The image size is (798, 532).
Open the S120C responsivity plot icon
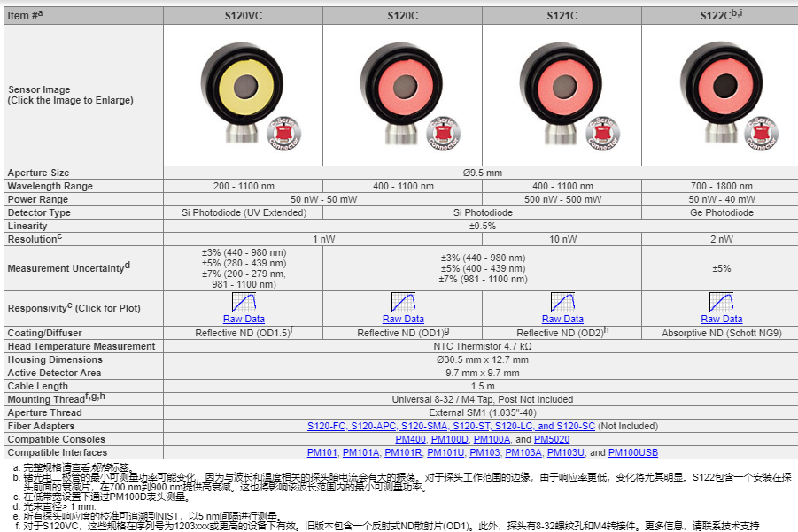click(403, 302)
